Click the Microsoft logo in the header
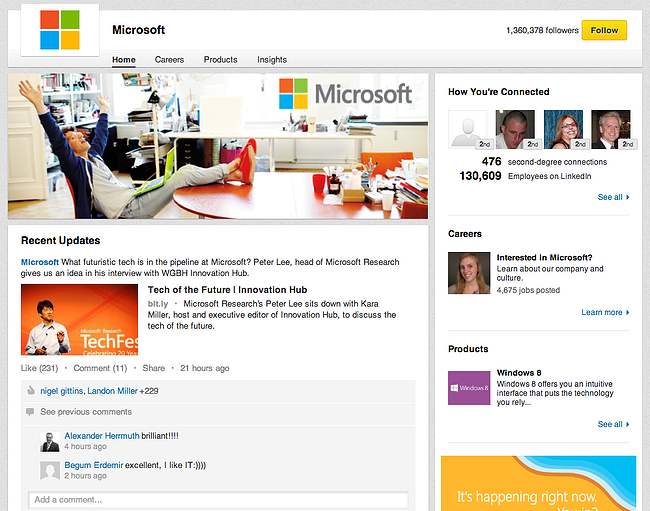The width and height of the screenshot is (650, 511). click(60, 30)
